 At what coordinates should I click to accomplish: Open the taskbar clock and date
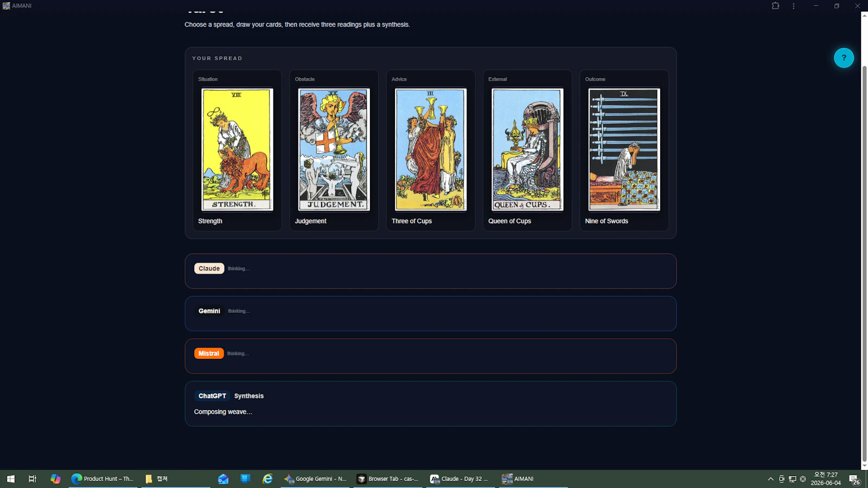click(x=826, y=479)
